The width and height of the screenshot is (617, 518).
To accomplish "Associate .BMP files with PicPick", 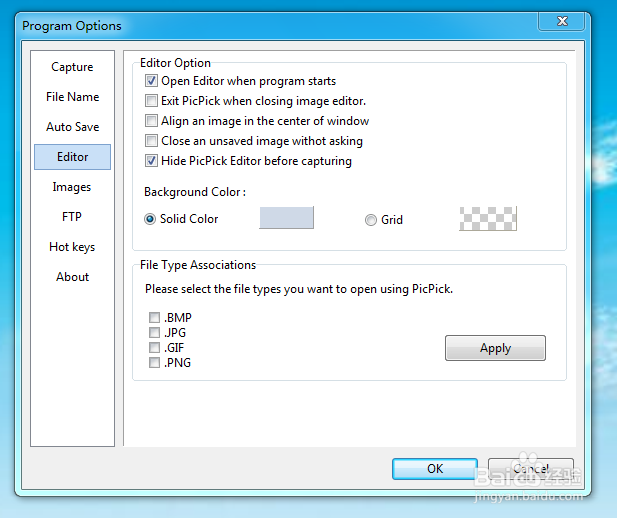I will 154,317.
